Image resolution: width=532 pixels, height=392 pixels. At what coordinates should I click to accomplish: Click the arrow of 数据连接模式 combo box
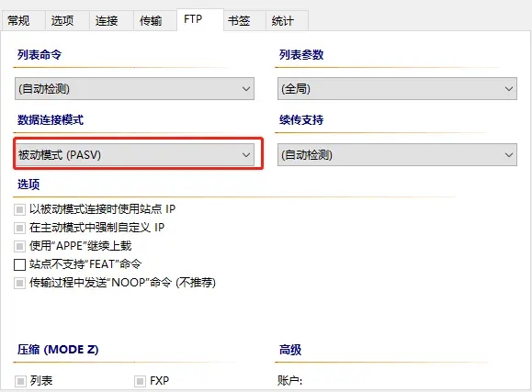[246, 155]
